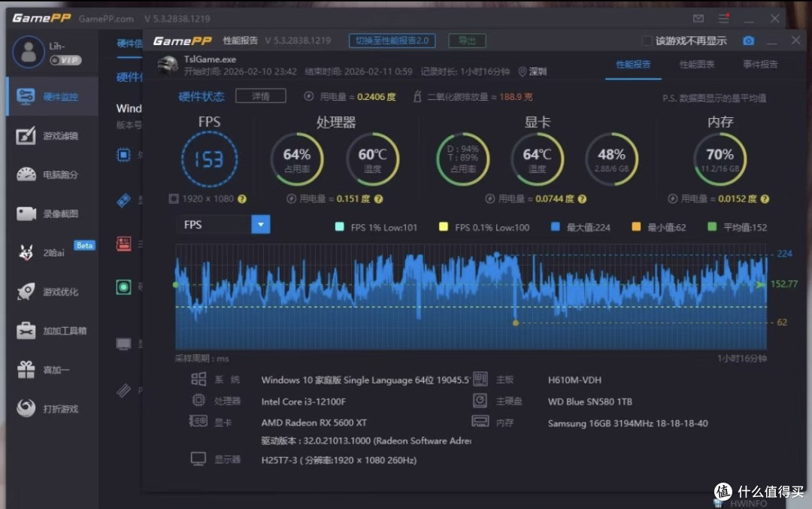Screen dimensions: 812x509
Task: Click the GamePP.com link in title bar
Action: [x=106, y=19]
